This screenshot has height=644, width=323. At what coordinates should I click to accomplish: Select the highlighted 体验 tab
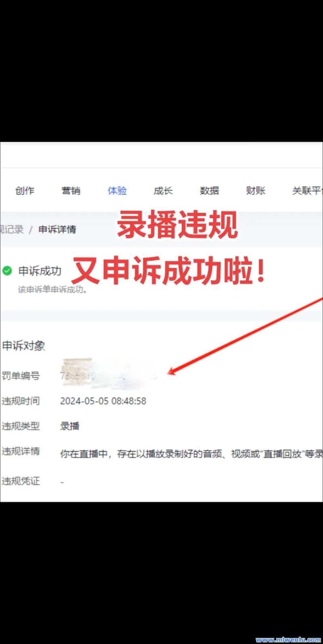[x=117, y=191]
